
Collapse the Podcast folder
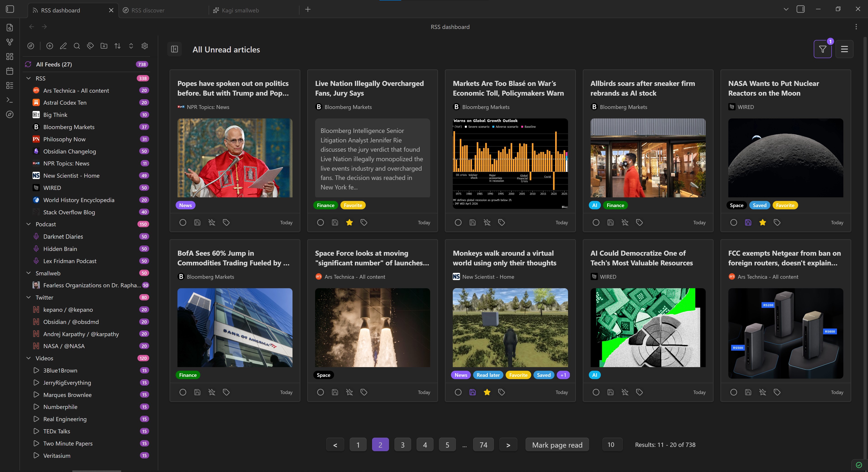coord(29,224)
